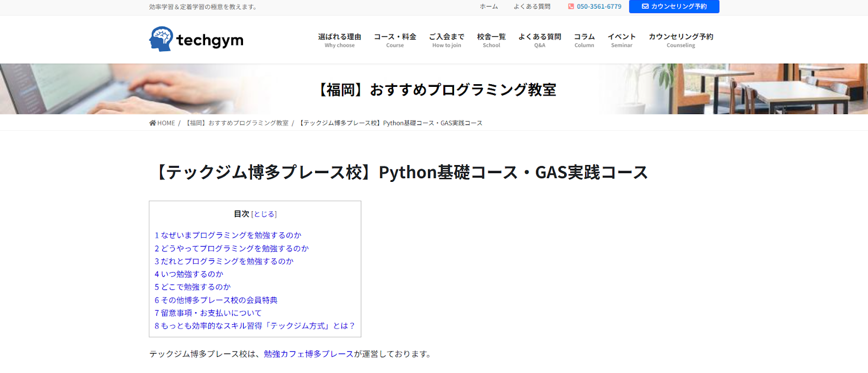Open the コース・料金 Course menu
Screen dimensions: 868x373
click(x=395, y=40)
